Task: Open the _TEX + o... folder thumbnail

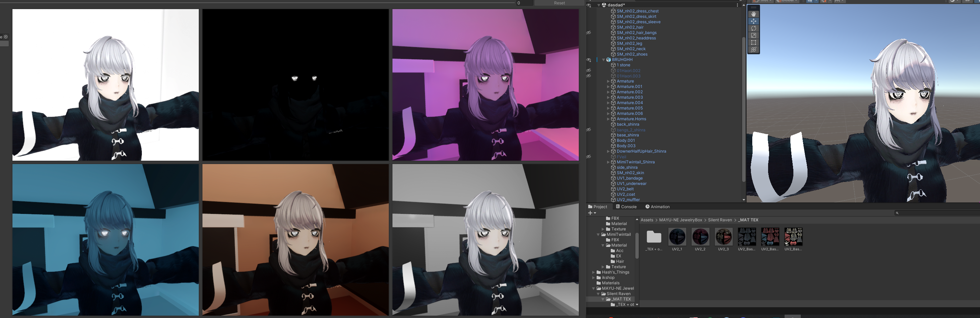Action: (x=654, y=237)
